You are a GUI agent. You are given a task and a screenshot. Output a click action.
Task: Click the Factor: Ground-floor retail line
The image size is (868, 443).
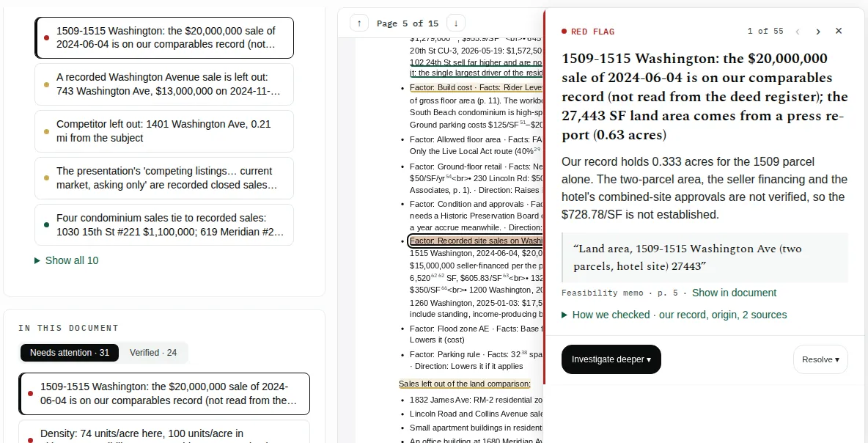click(476, 166)
